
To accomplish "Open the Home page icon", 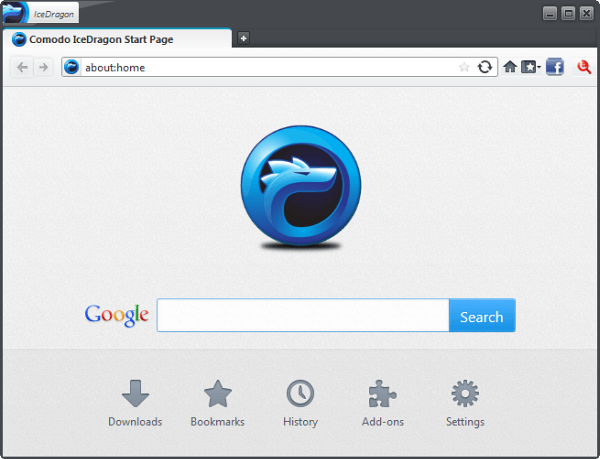I will click(510, 67).
